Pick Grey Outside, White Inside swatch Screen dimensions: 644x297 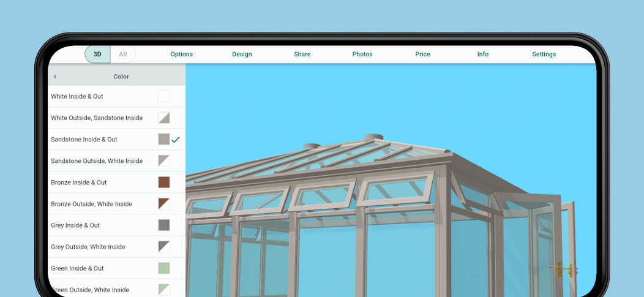click(x=163, y=247)
